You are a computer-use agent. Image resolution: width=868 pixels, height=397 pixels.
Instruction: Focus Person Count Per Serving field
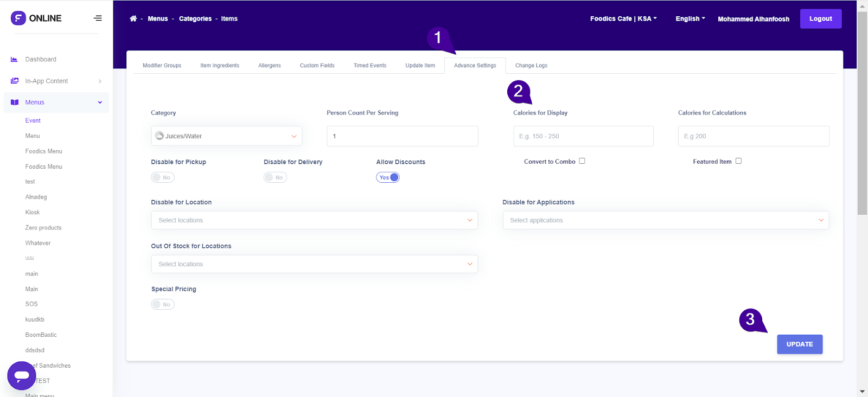pyautogui.click(x=402, y=136)
